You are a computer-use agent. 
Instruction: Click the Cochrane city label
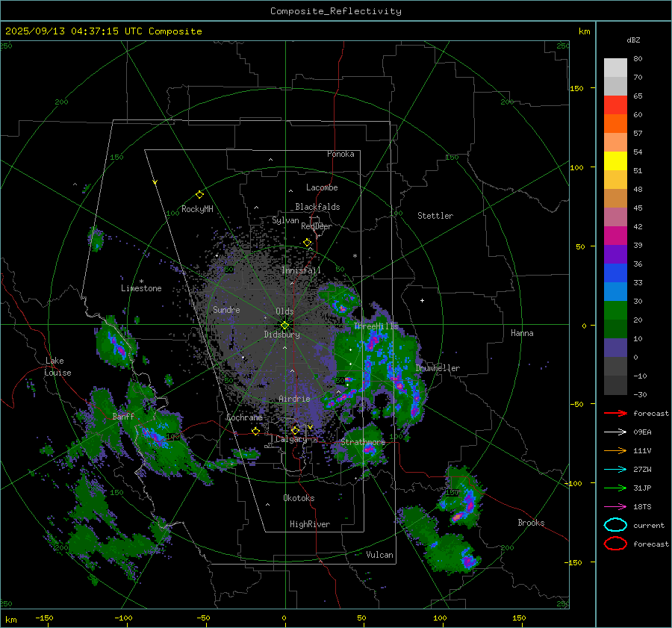(244, 417)
